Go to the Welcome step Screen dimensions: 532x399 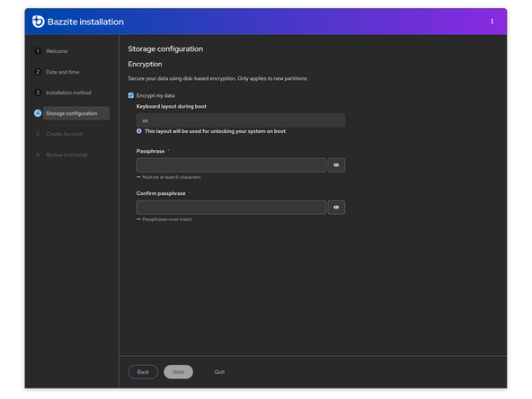(57, 51)
